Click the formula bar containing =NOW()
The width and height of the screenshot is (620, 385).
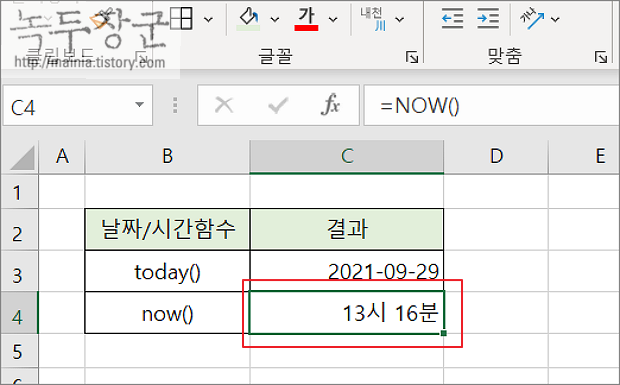click(491, 106)
